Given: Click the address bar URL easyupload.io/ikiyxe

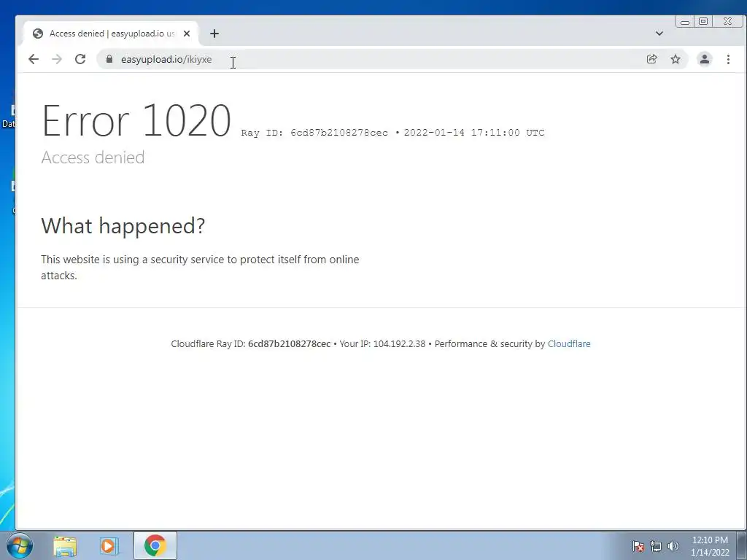Looking at the screenshot, I should 166,60.
